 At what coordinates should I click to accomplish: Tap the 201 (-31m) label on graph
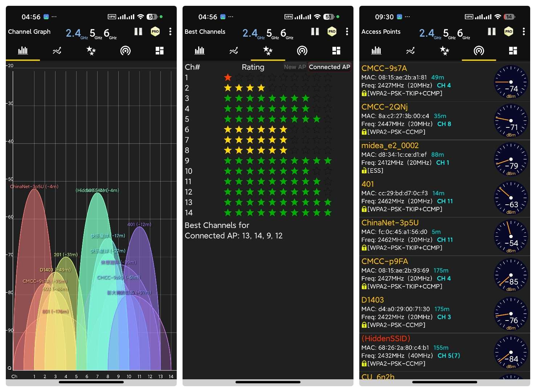(66, 254)
